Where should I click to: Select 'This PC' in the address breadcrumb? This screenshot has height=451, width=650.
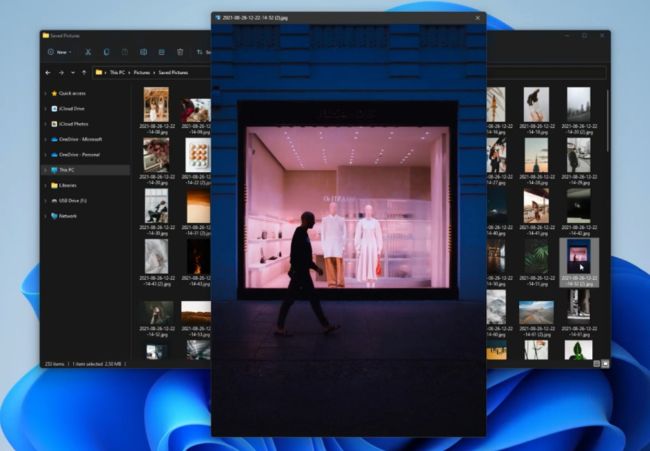tap(117, 73)
